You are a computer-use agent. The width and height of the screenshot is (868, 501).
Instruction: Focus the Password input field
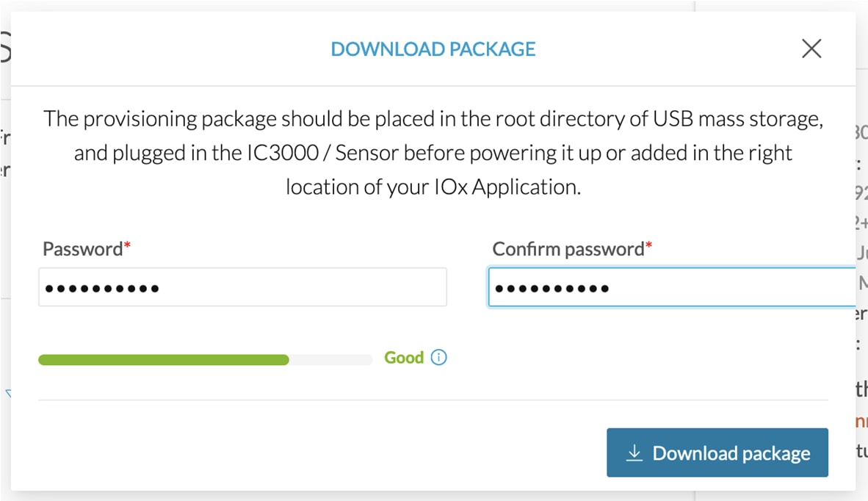click(x=242, y=287)
